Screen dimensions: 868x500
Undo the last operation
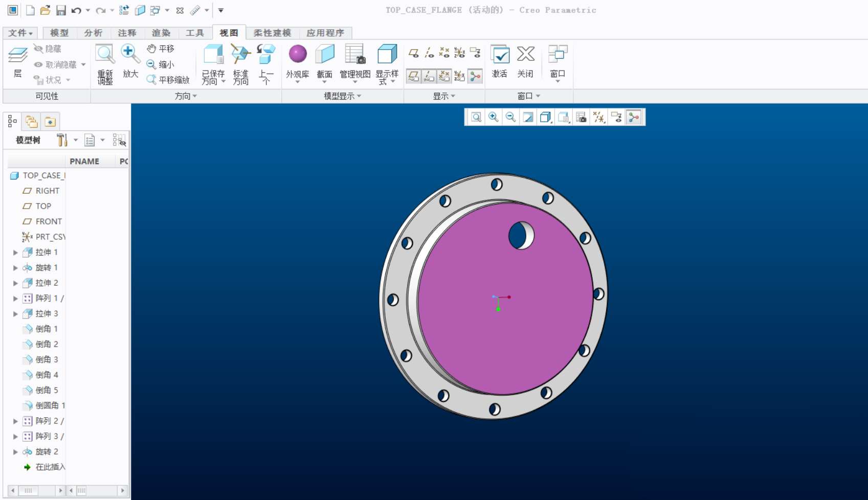[76, 10]
